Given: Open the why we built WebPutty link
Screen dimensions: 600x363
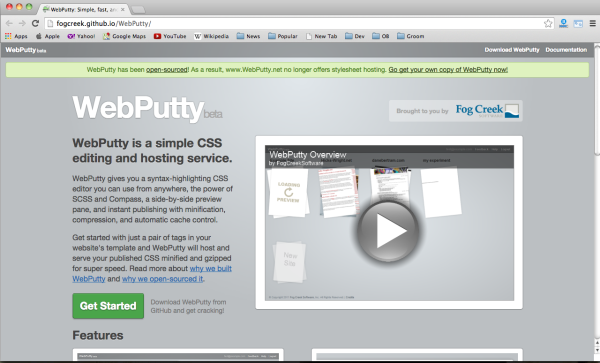Looking at the screenshot, I should [152, 273].
